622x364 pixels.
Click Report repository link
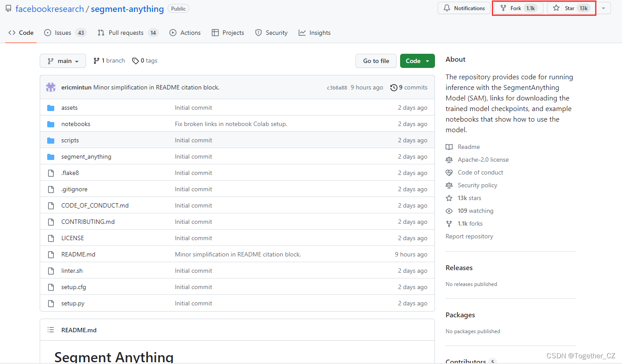469,236
